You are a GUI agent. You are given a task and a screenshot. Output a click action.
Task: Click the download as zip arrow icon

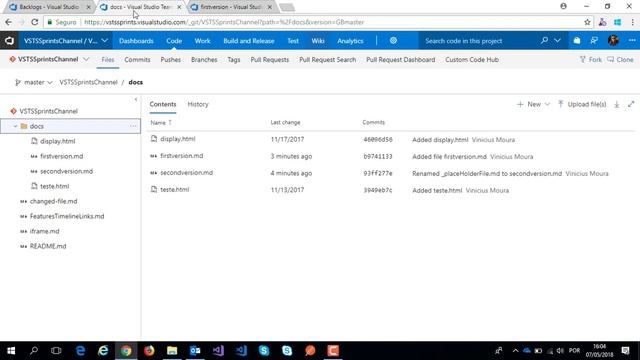[x=617, y=104]
